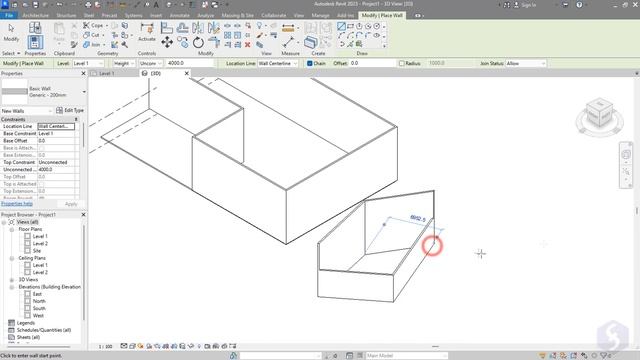This screenshot has width=640, height=360.
Task: Open the Location Line Wall Centerline dropdown
Action: 278,63
